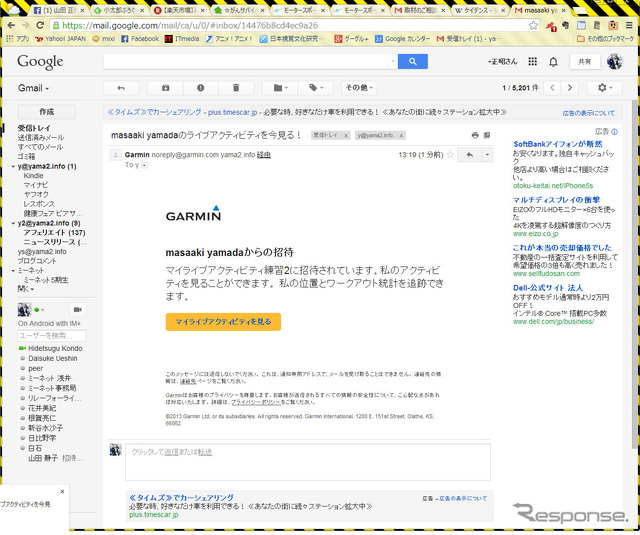
Task: Collapse the y@yama2.info label group
Action: (13, 166)
